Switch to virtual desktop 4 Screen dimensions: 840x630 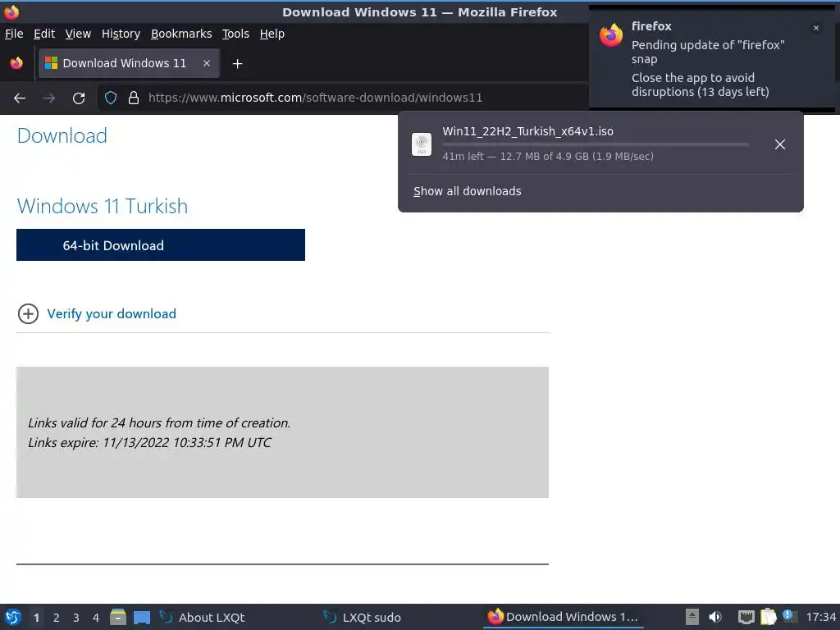96,618
